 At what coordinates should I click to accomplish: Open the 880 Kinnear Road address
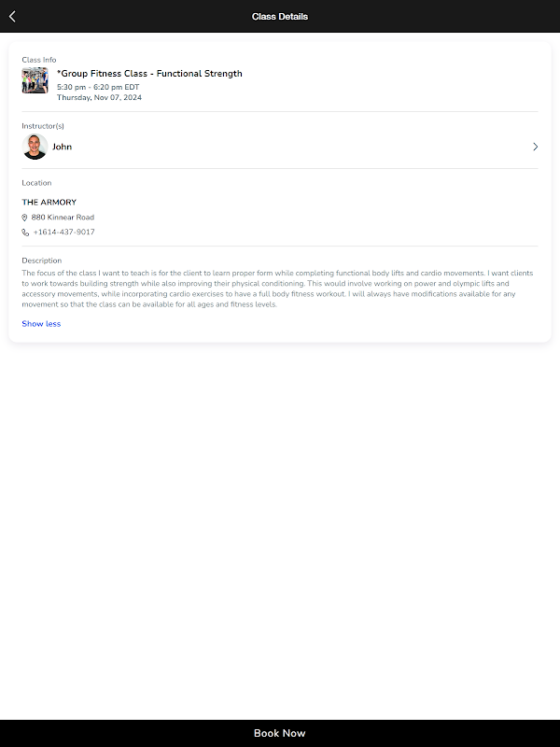(63, 218)
